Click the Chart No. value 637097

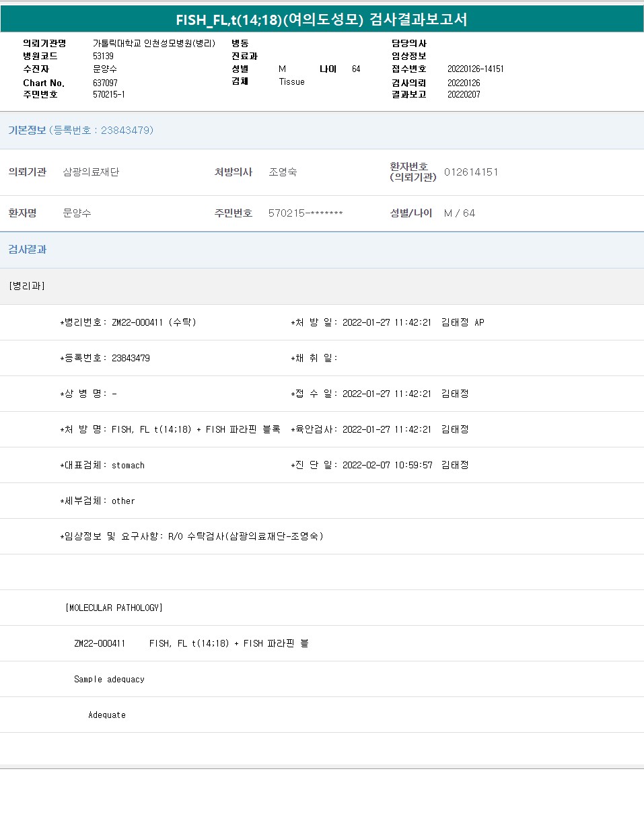105,83
